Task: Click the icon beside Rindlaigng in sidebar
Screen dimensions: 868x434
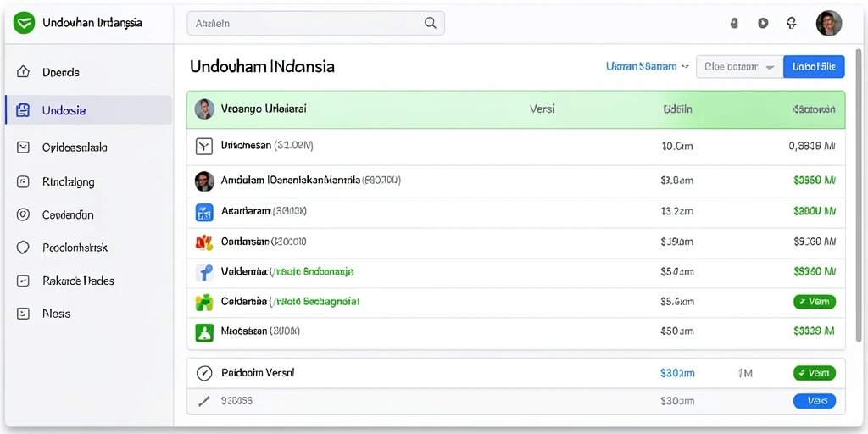Action: coord(23,181)
